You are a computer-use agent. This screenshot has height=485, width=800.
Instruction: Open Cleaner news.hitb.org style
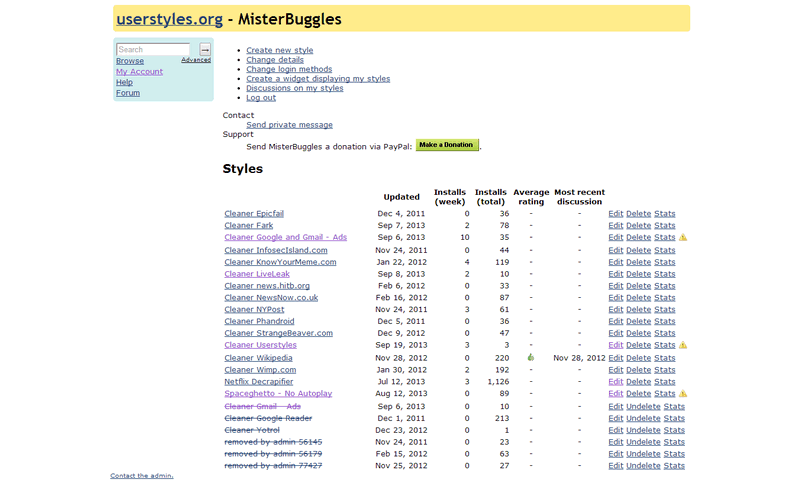click(x=267, y=286)
